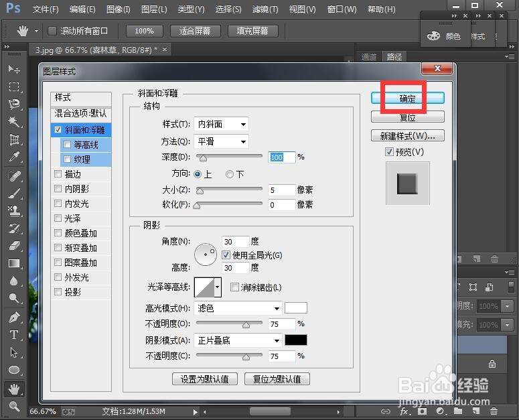The image size is (519, 420).
Task: Select the Gradient tool
Action: pyautogui.click(x=14, y=263)
